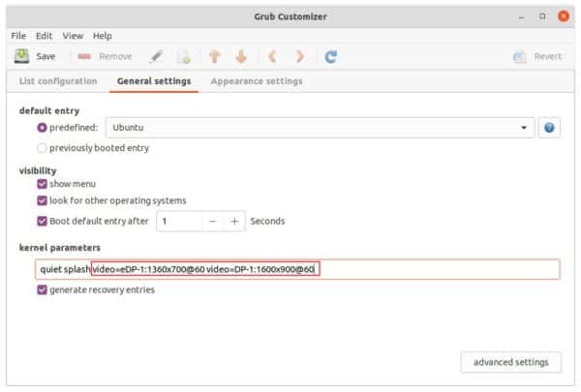Click blue help icon beside Ubuntu dropdown
The height and width of the screenshot is (392, 581).
549,128
